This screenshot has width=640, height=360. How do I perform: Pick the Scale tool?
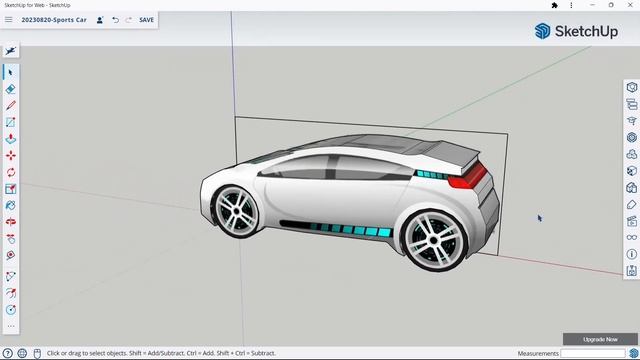(x=11, y=189)
